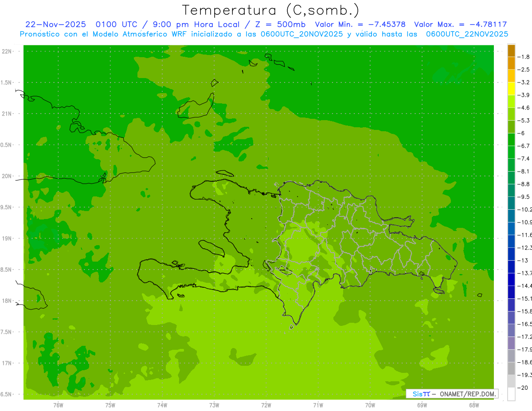Click the "-16.5" legend value
Screen dimensions: 532x411
[525, 324]
